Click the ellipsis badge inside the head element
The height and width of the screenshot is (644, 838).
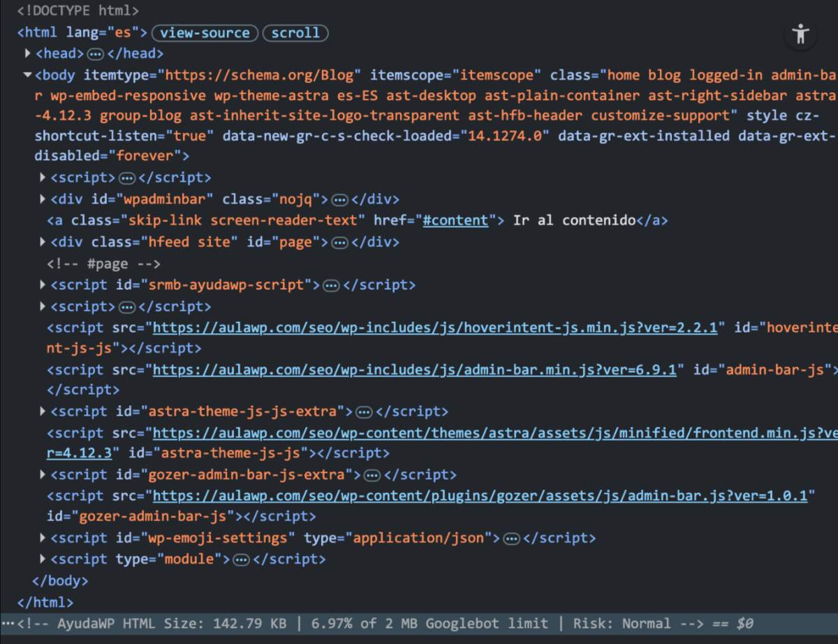coord(96,54)
